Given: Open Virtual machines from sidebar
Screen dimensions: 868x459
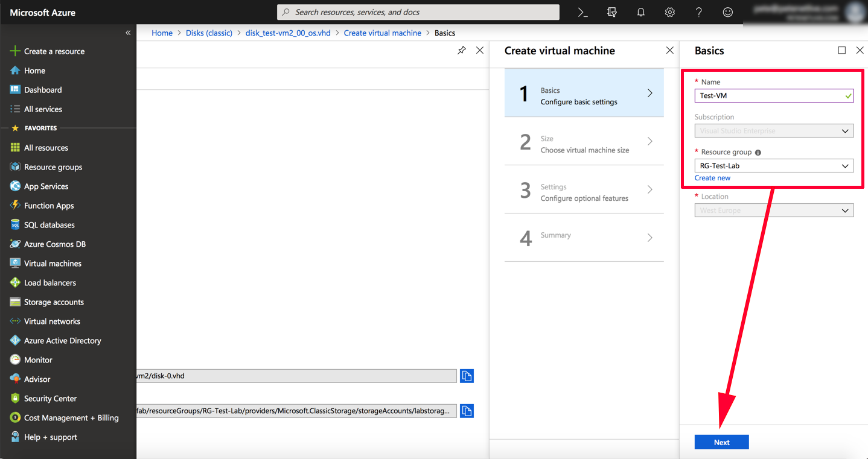Looking at the screenshot, I should [x=53, y=264].
